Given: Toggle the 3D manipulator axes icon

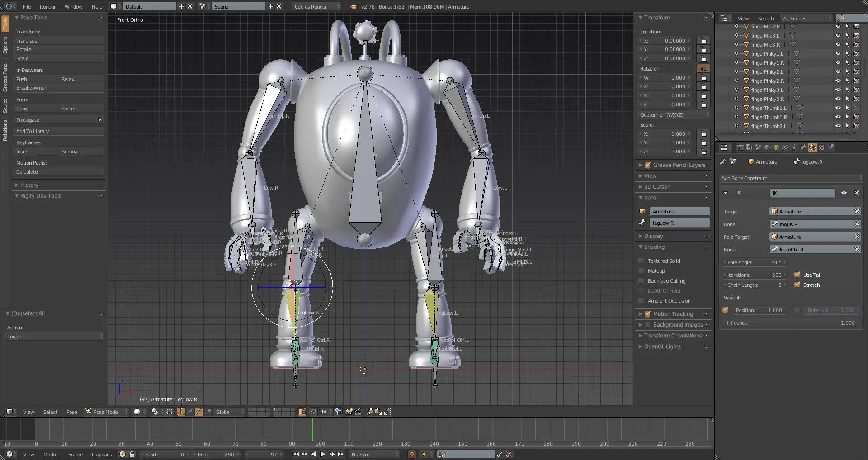Looking at the screenshot, I should pos(181,412).
